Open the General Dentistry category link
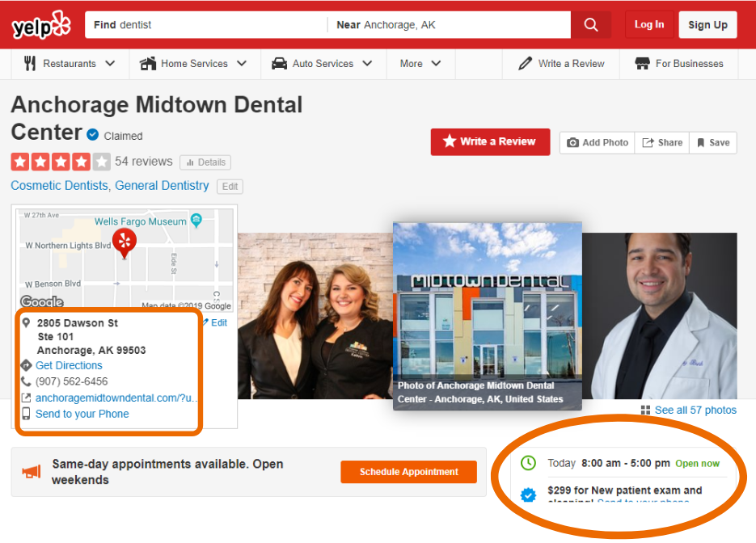 (x=162, y=186)
